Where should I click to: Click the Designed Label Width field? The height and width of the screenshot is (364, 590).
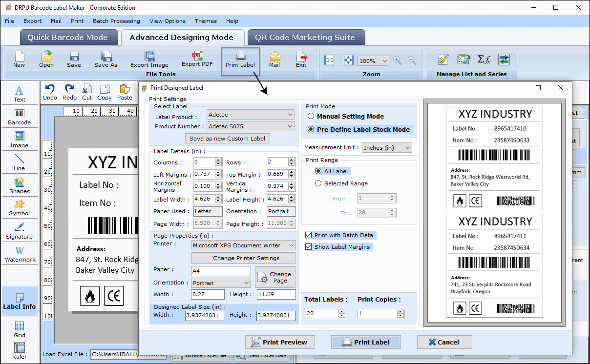point(205,315)
